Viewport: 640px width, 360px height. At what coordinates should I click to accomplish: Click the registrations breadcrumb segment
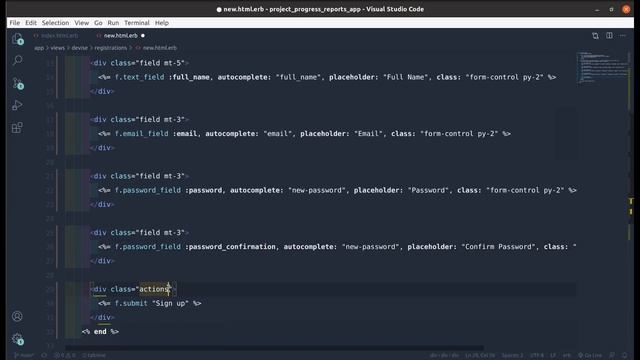point(111,48)
